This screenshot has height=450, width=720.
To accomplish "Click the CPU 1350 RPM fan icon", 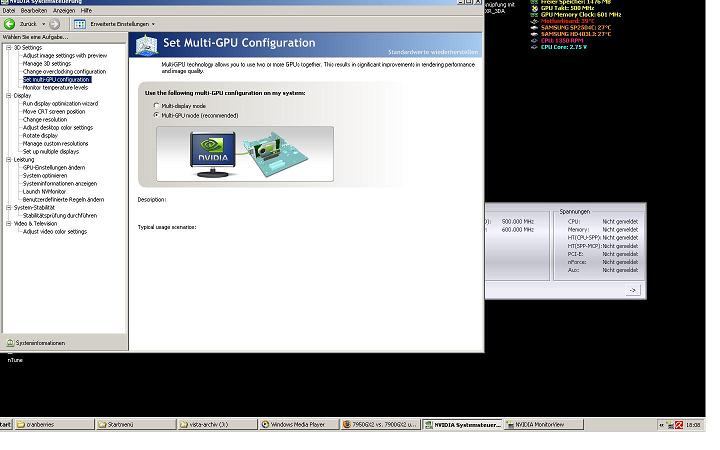I will pyautogui.click(x=534, y=40).
